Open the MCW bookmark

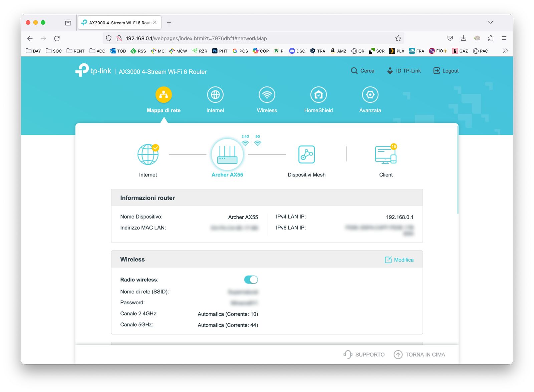coord(178,51)
